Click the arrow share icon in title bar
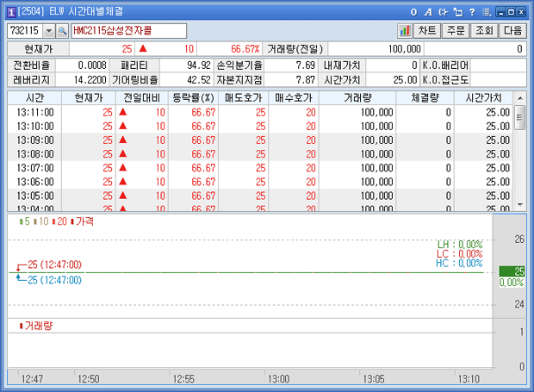This screenshot has height=392, width=534. tap(443, 11)
